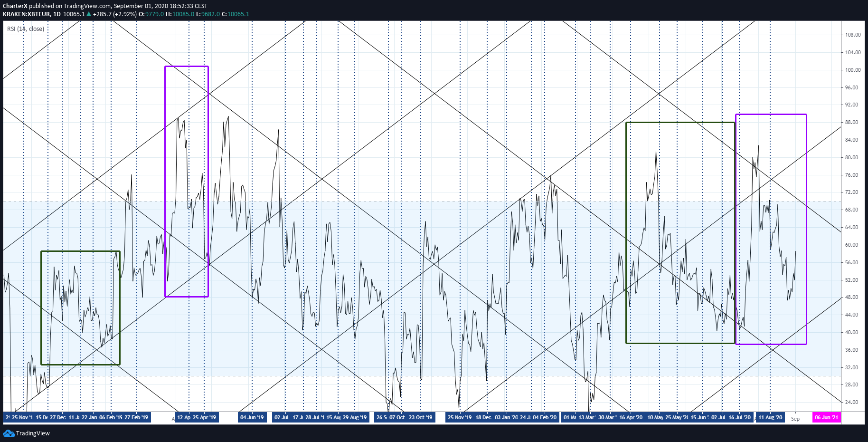The image size is (868, 442).
Task: Click the open value 9779.0
Action: tap(155, 14)
